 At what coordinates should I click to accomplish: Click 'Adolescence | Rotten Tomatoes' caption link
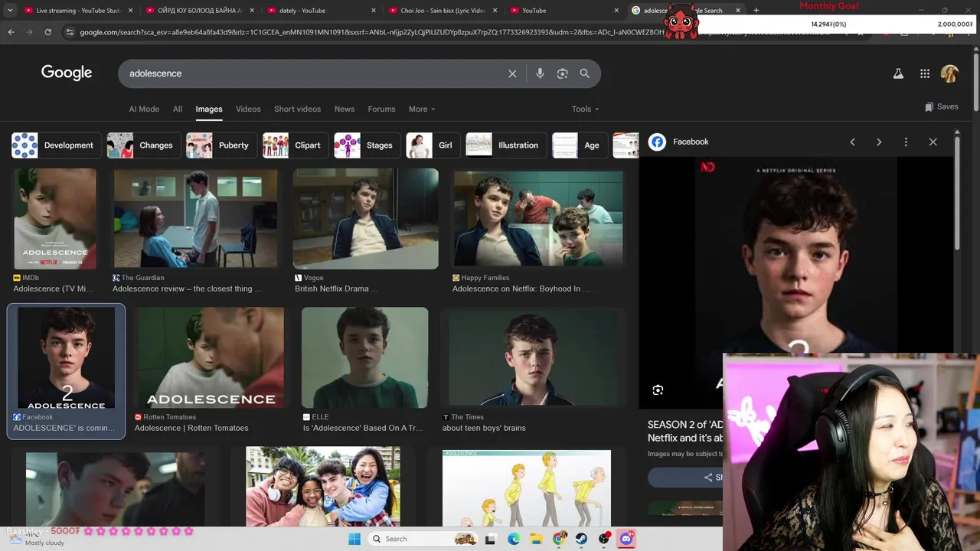tap(191, 428)
